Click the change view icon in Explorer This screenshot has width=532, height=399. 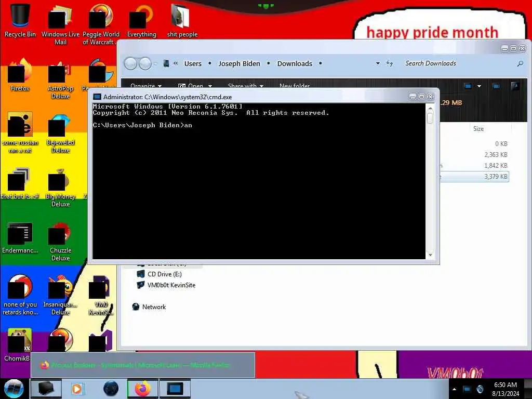tap(468, 86)
